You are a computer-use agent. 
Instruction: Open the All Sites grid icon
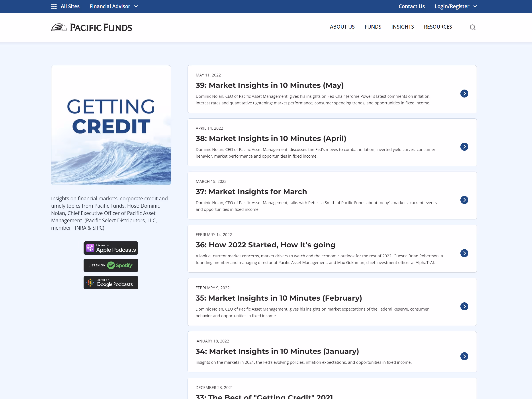click(x=54, y=6)
